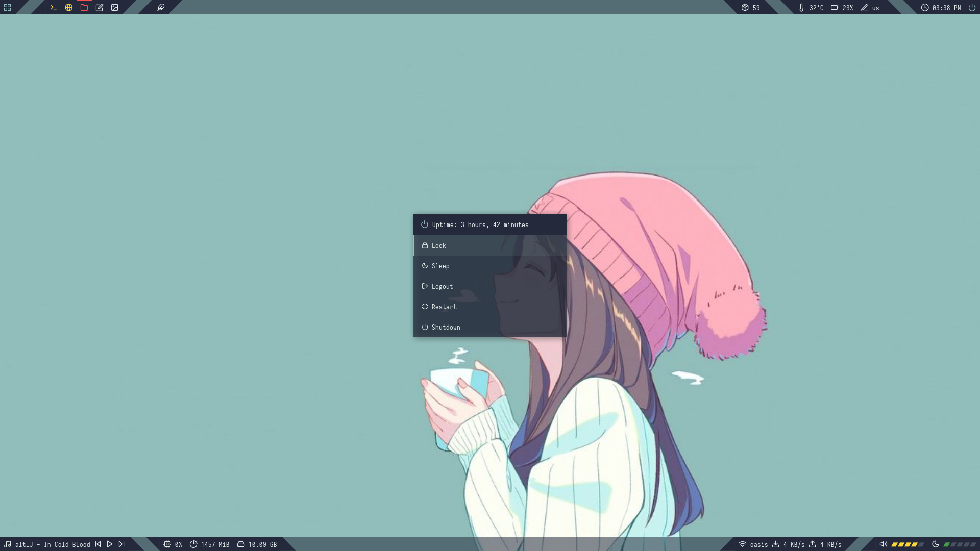Viewport: 980px width, 551px height.
Task: Launch the terminal from the top bar
Action: 53,8
